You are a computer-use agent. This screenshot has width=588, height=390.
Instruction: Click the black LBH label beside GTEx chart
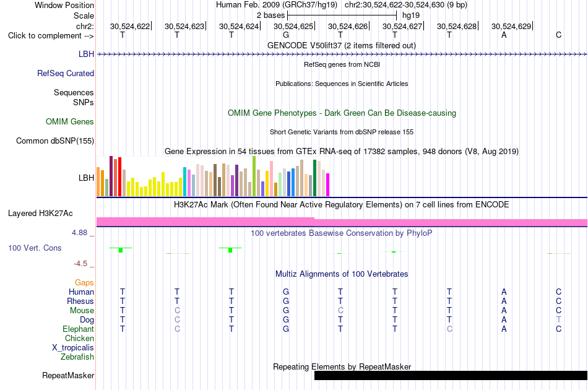[86, 178]
